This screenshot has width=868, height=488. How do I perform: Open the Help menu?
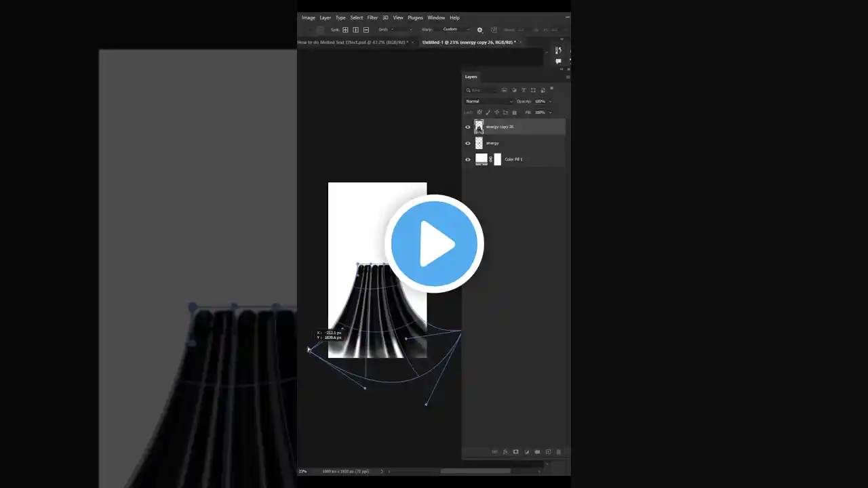pos(454,18)
